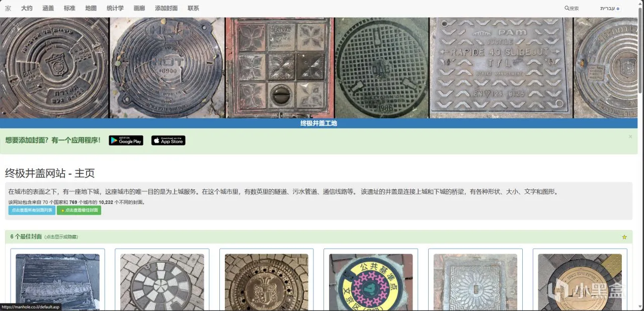Click 点击查看最佳封面 button
Viewport: 644px width, 311px height.
point(79,210)
